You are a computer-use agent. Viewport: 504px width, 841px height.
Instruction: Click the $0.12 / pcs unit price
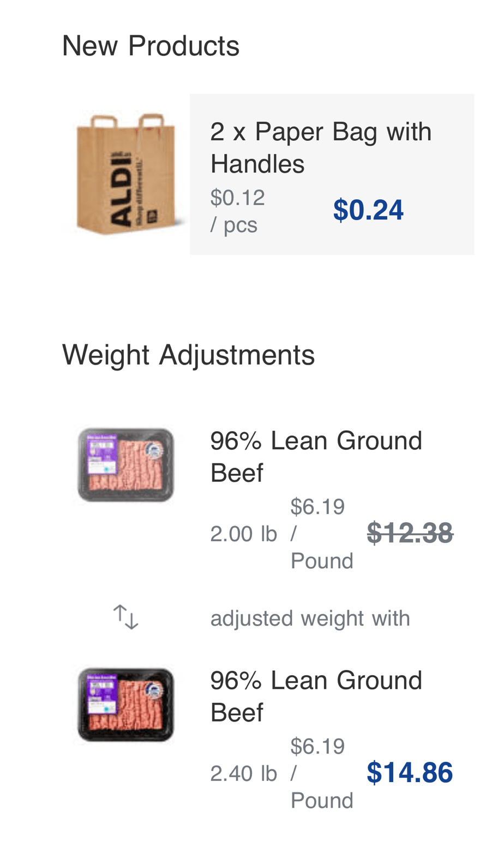(237, 211)
